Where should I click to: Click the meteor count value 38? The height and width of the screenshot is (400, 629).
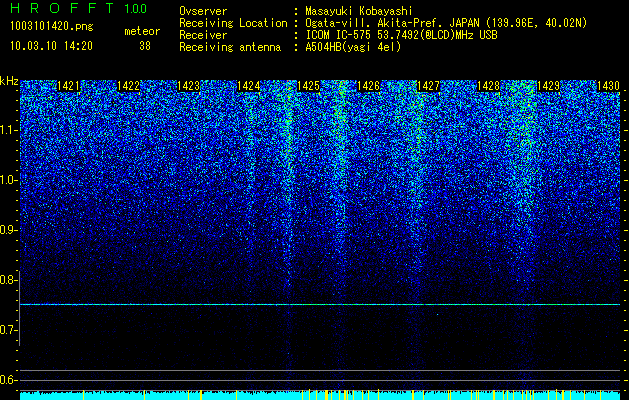145,46
